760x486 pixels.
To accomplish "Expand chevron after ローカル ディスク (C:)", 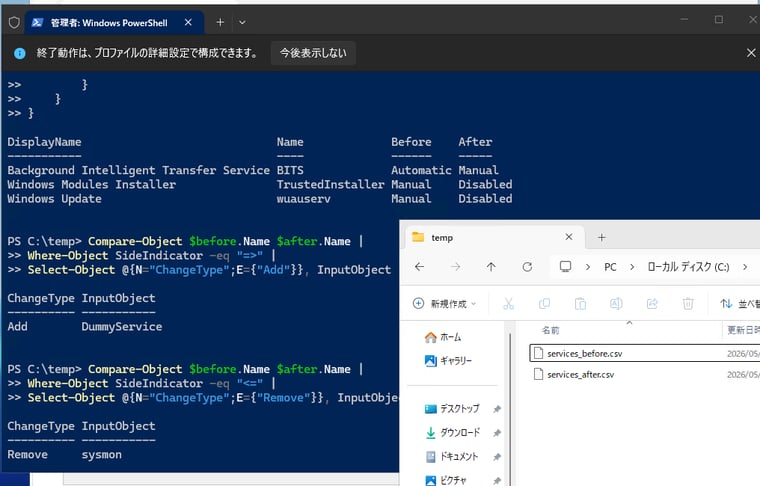I will (x=745, y=267).
